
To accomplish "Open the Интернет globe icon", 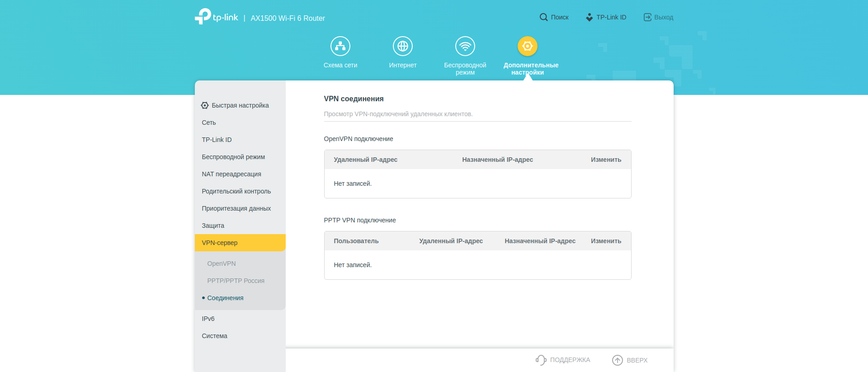I will (402, 46).
